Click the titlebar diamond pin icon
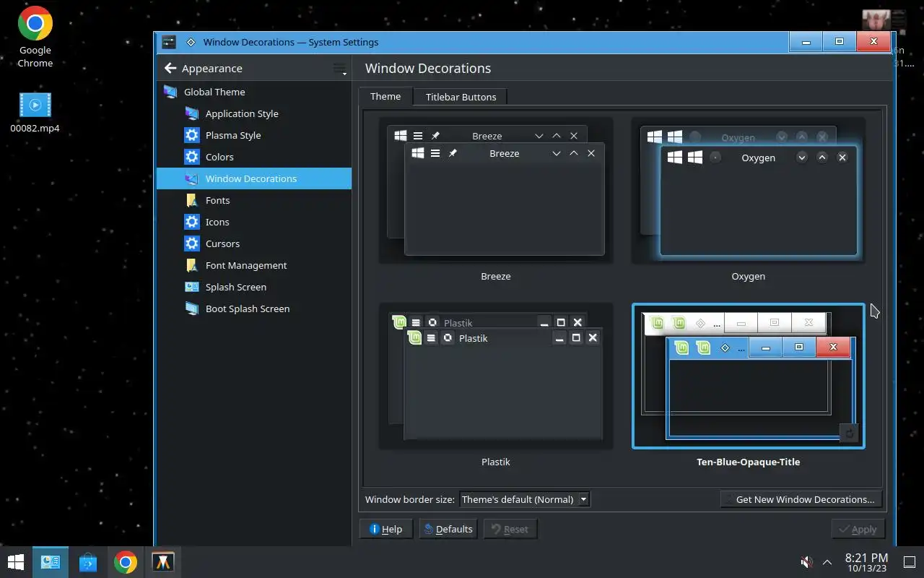 (191, 42)
